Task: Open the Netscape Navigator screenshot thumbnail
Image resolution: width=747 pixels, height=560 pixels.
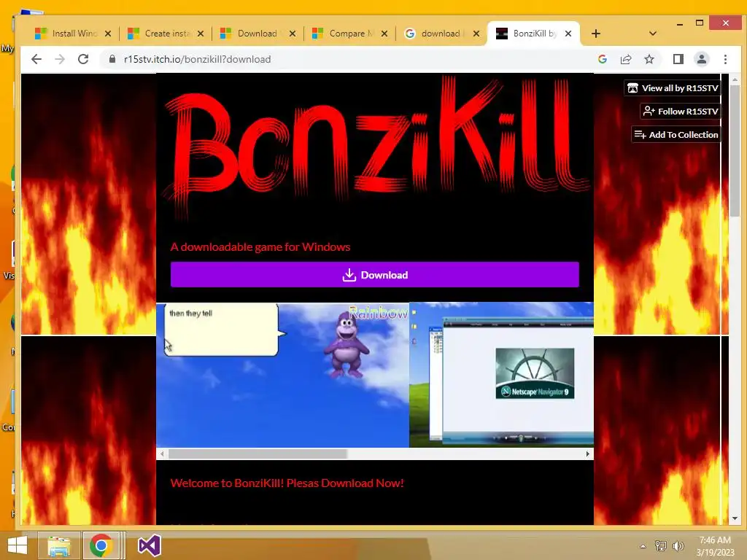Action: 501,375
